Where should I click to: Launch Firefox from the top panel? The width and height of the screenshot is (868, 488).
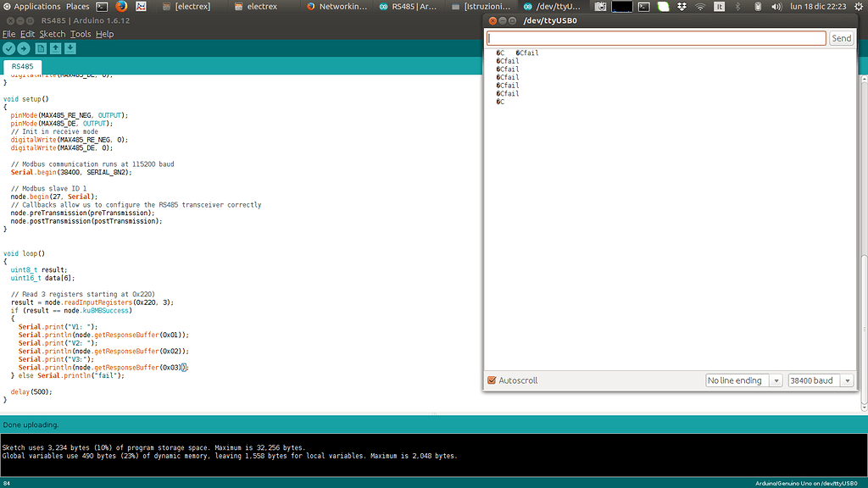tap(121, 6)
